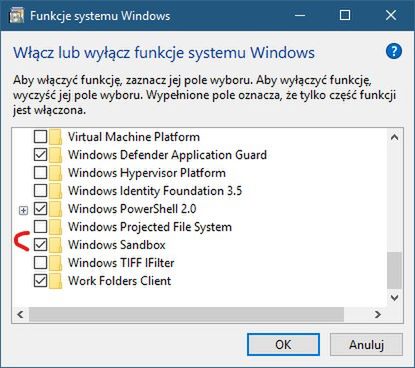Tick Windows Identity Foundation 3.5 checkbox
Viewport: 415px width, 368px height.
point(40,191)
